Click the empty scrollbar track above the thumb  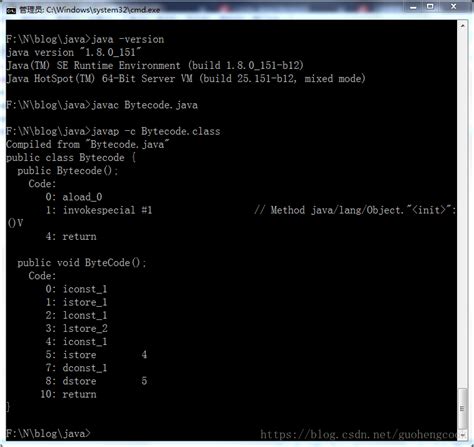(x=462, y=209)
